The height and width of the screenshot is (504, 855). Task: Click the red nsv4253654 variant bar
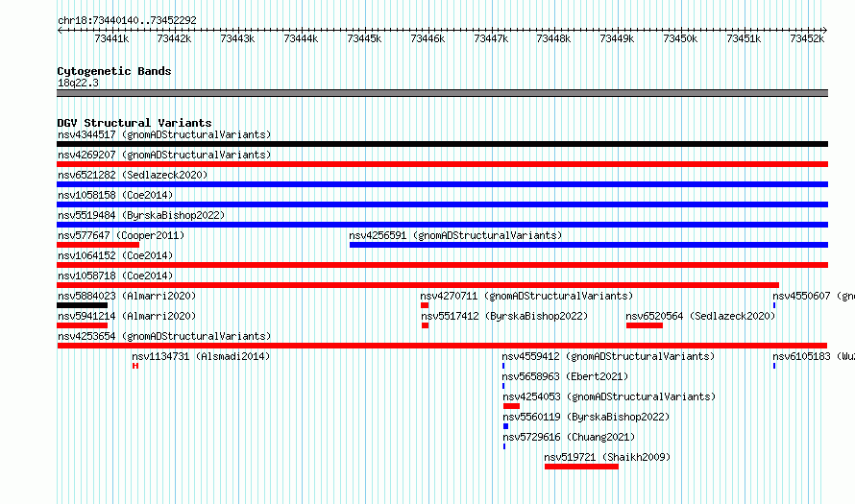pos(442,346)
